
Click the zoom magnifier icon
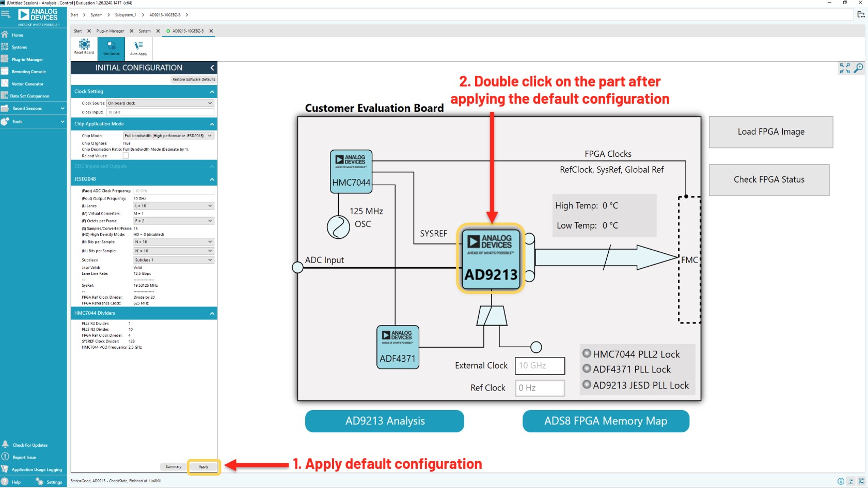(858, 68)
